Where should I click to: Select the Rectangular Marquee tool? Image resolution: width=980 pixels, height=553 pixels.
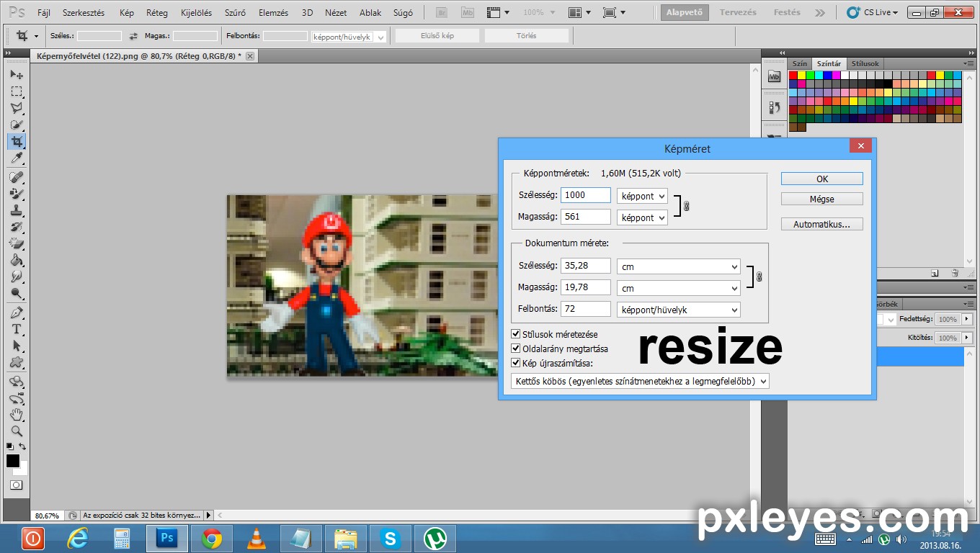pyautogui.click(x=17, y=91)
